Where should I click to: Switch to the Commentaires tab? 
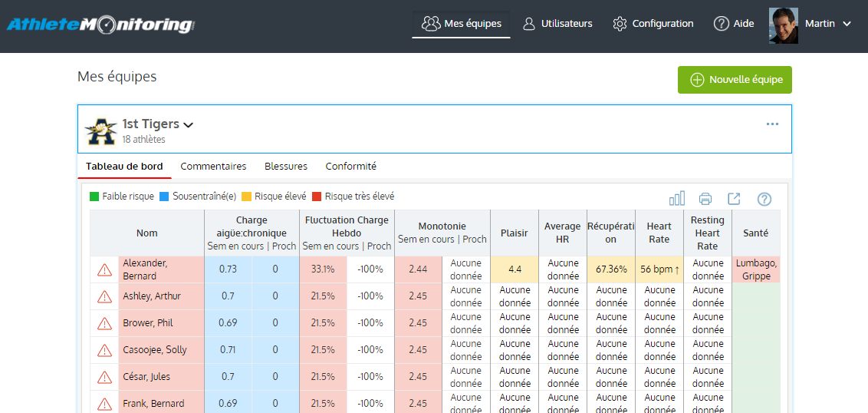point(214,167)
